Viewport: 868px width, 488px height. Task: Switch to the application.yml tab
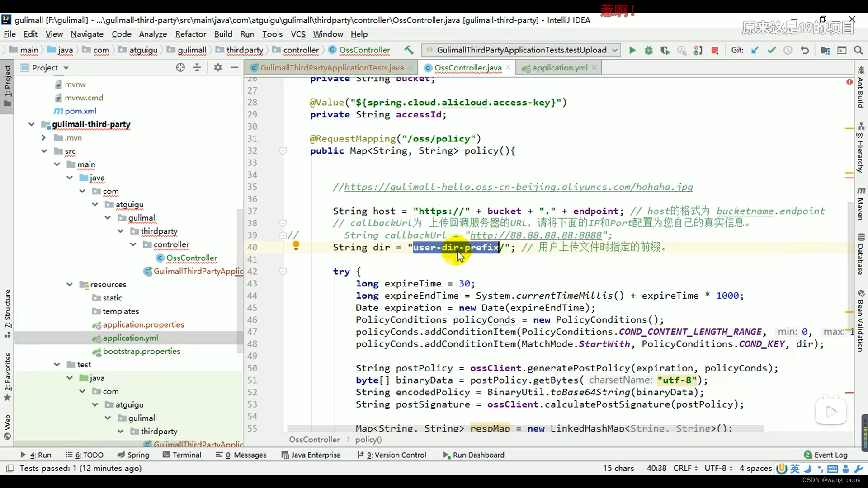click(x=559, y=67)
